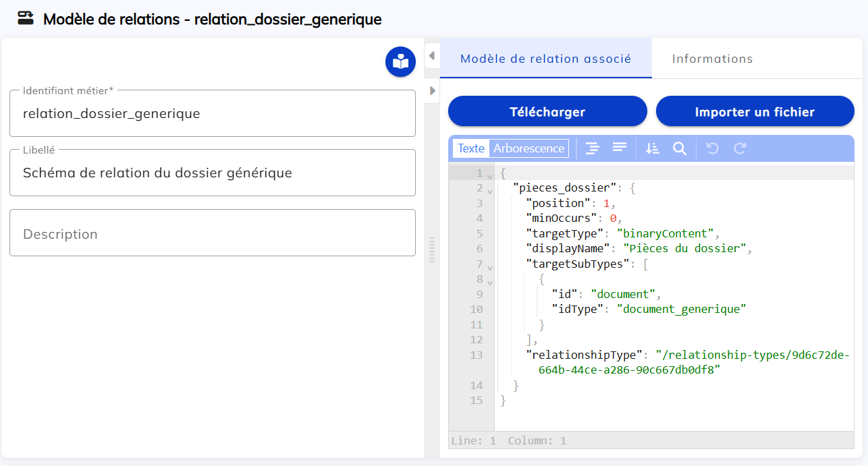This screenshot has height=466, width=868.
Task: Switch editor to Arborescence mode
Action: (528, 148)
